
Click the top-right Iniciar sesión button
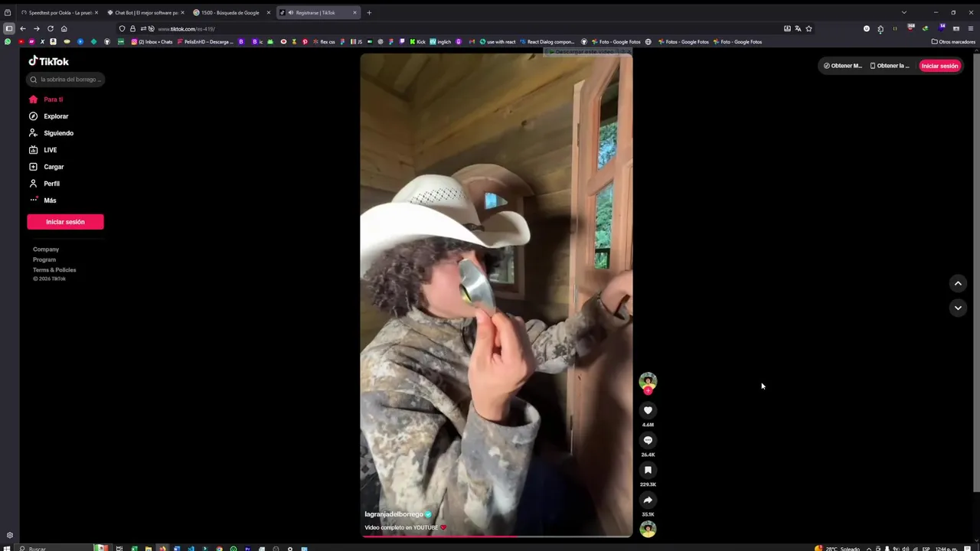(x=939, y=66)
